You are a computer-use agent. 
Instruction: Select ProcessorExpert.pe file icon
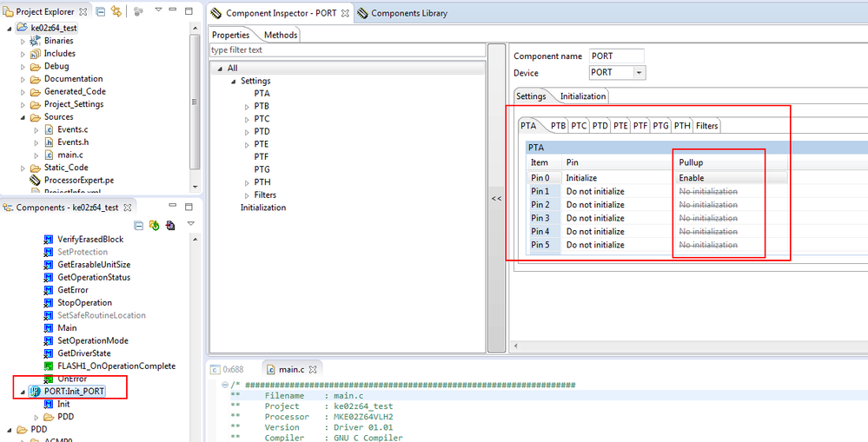pyautogui.click(x=36, y=181)
